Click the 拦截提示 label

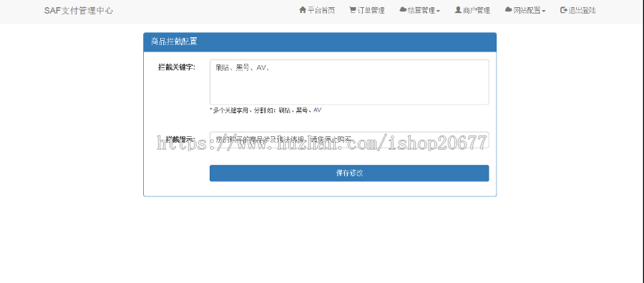(180, 139)
